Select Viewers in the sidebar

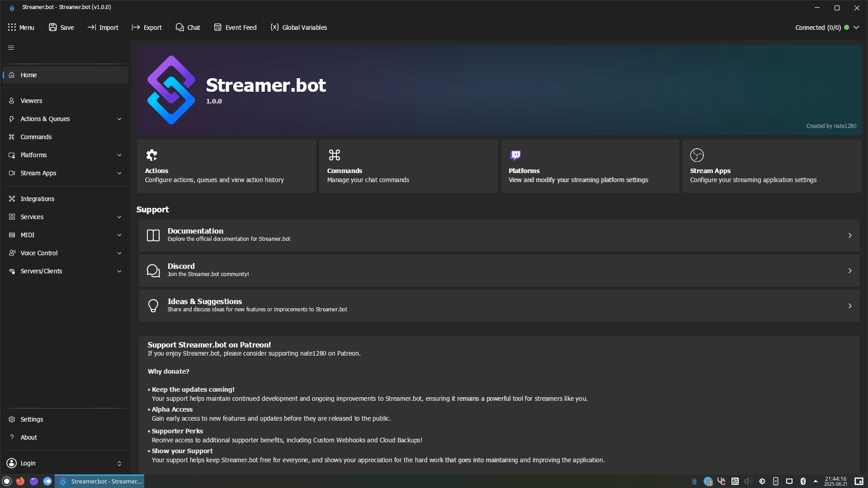[31, 100]
